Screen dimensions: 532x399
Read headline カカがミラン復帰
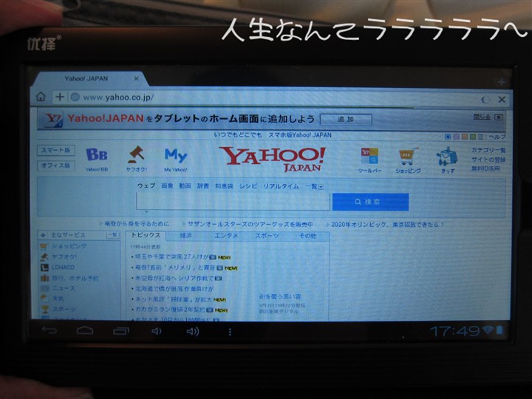tap(170, 310)
